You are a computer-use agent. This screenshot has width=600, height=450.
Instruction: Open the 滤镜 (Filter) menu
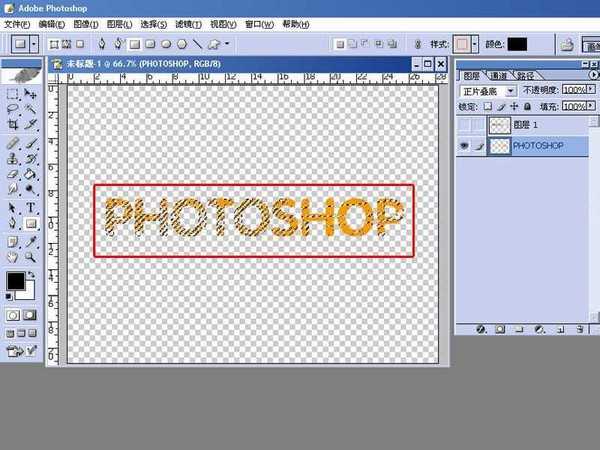(x=189, y=23)
